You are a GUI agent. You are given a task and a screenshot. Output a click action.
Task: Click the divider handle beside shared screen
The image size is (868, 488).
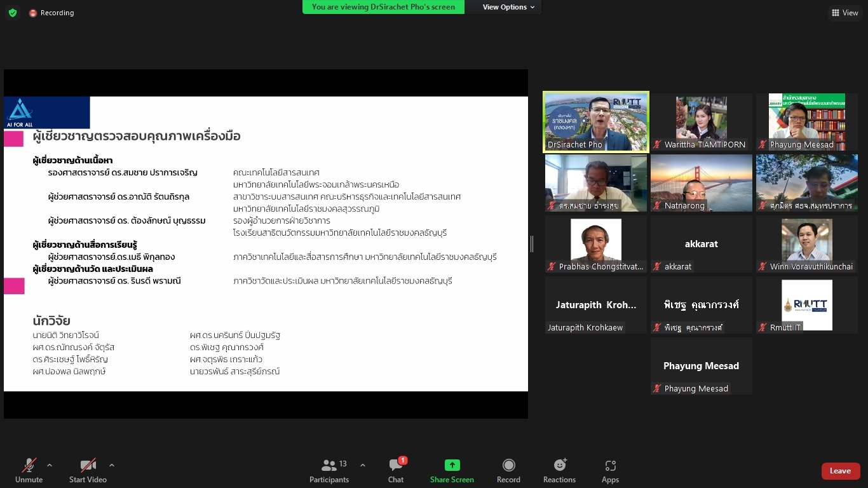532,243
